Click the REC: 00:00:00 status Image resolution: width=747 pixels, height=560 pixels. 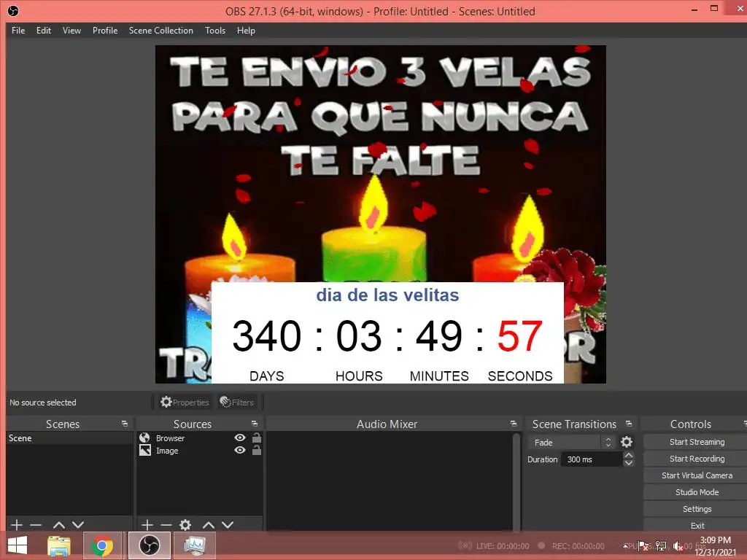[x=578, y=545]
